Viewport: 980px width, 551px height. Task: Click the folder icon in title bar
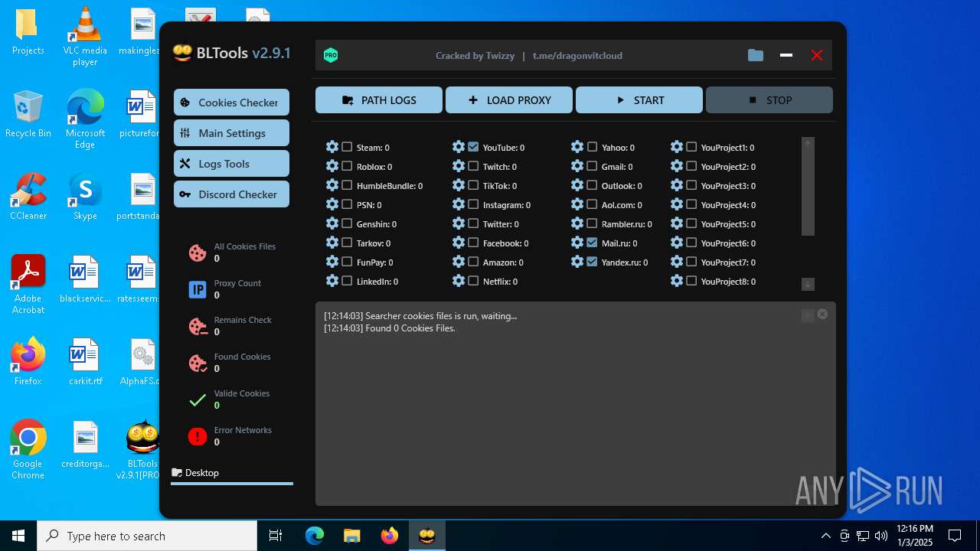point(756,55)
